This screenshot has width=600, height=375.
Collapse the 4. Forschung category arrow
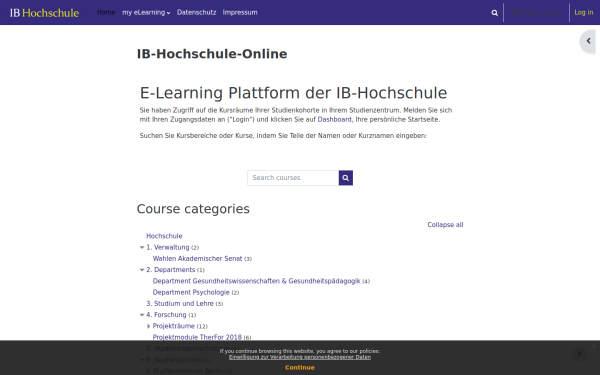[142, 315]
